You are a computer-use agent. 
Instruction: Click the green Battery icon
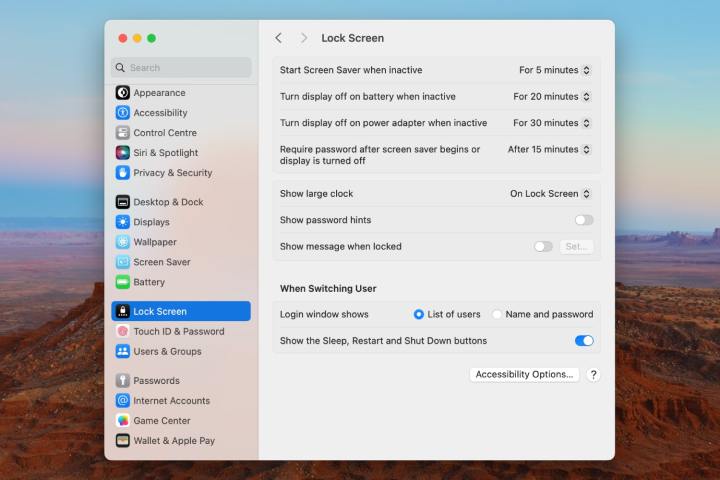tap(123, 282)
